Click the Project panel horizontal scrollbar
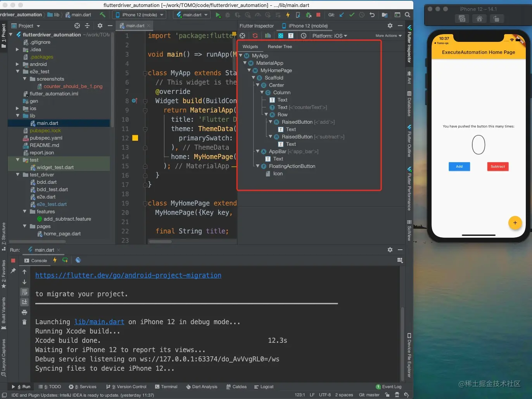Viewport: 532px width, 399px height. 37,242
